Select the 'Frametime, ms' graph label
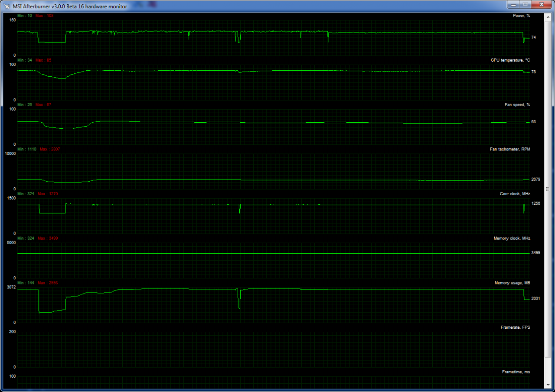The image size is (555, 392). pyautogui.click(x=516, y=372)
